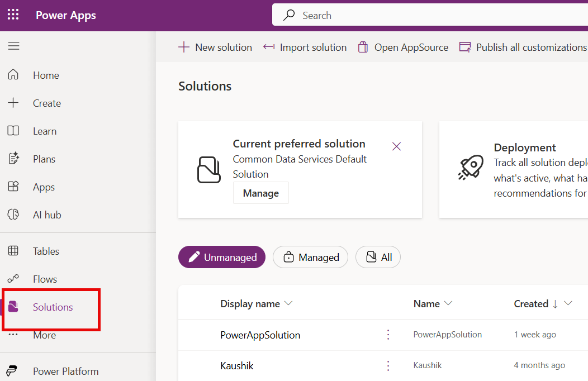Open the app launcher waffle icon
This screenshot has width=588, height=381.
[13, 15]
